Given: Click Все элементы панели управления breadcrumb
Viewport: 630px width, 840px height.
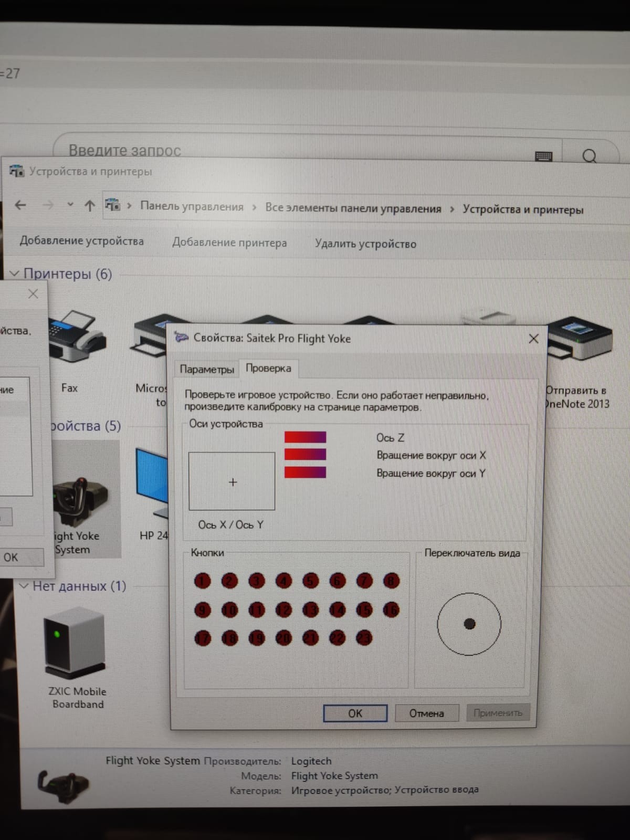Looking at the screenshot, I should [x=353, y=208].
